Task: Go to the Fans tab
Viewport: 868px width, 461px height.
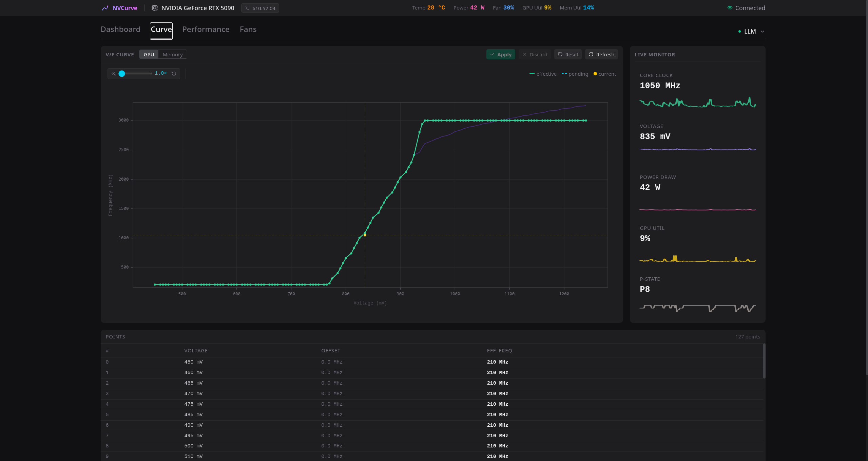Action: (248, 30)
